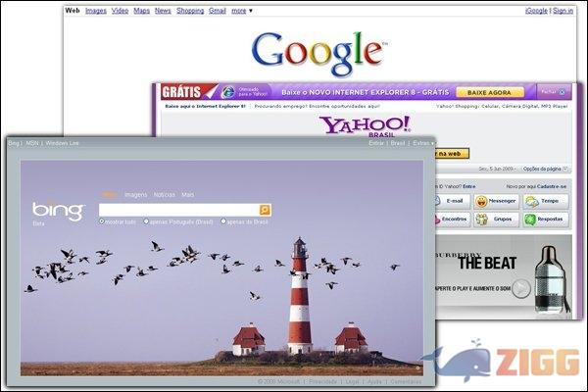
Task: Open Google News link
Action: click(163, 11)
